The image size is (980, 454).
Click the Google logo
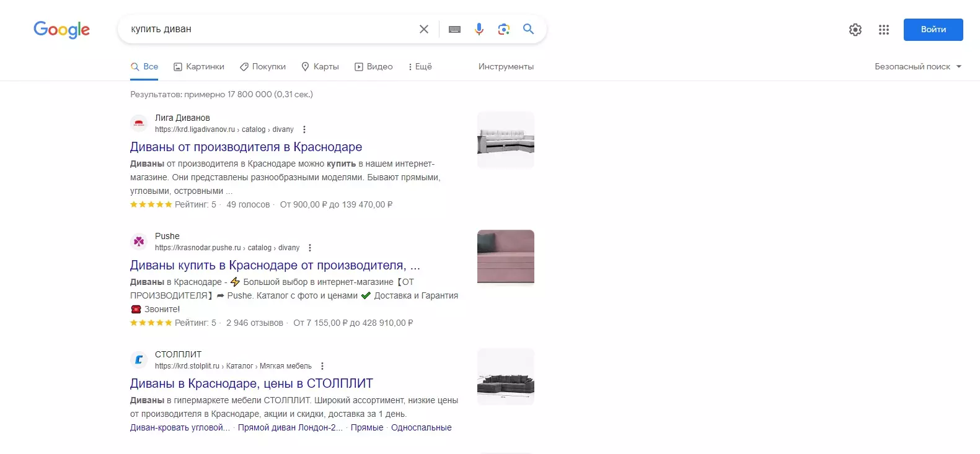coord(61,29)
